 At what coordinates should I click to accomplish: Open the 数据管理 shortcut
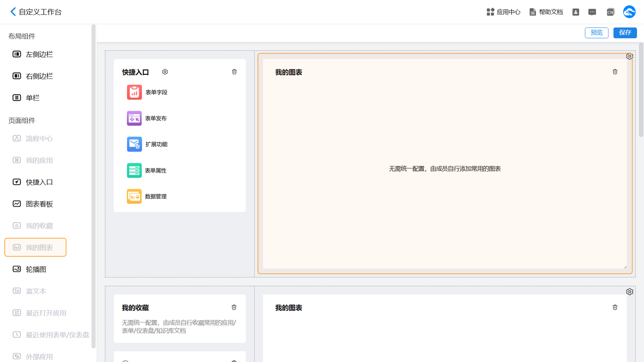[147, 196]
